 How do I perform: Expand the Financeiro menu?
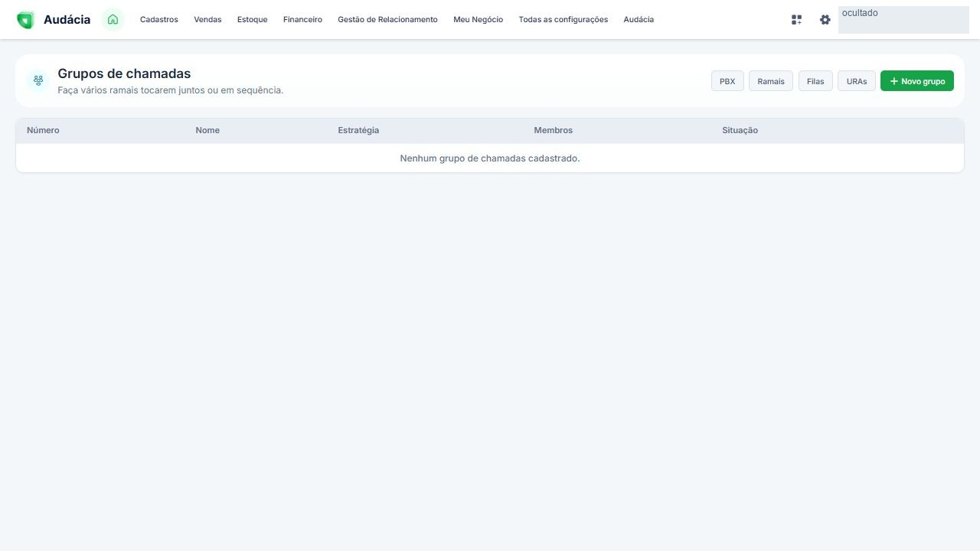[302, 20]
